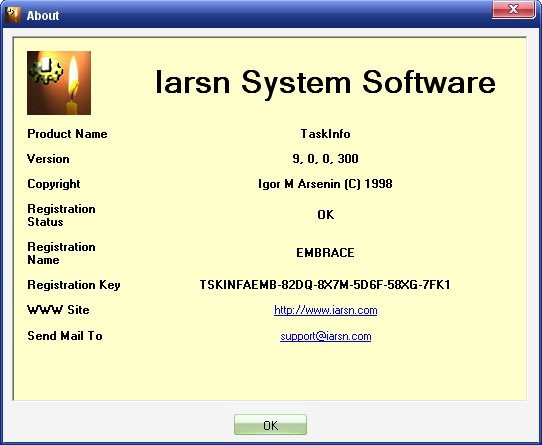
Task: Select the registration key TSKINFAEMB-82DQ text
Action: [325, 285]
